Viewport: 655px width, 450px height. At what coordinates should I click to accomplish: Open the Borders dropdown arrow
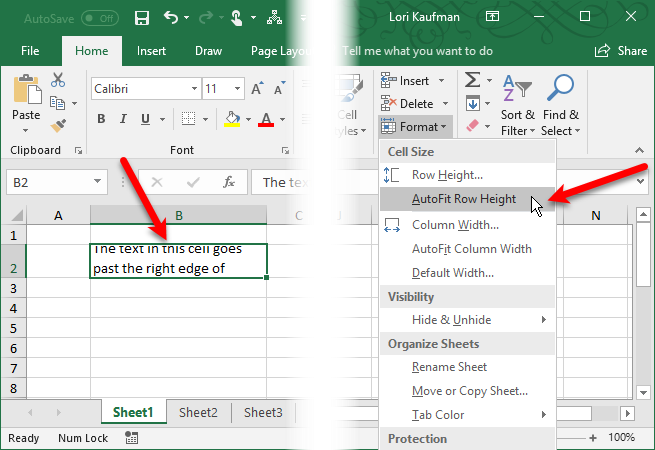pyautogui.click(x=206, y=119)
